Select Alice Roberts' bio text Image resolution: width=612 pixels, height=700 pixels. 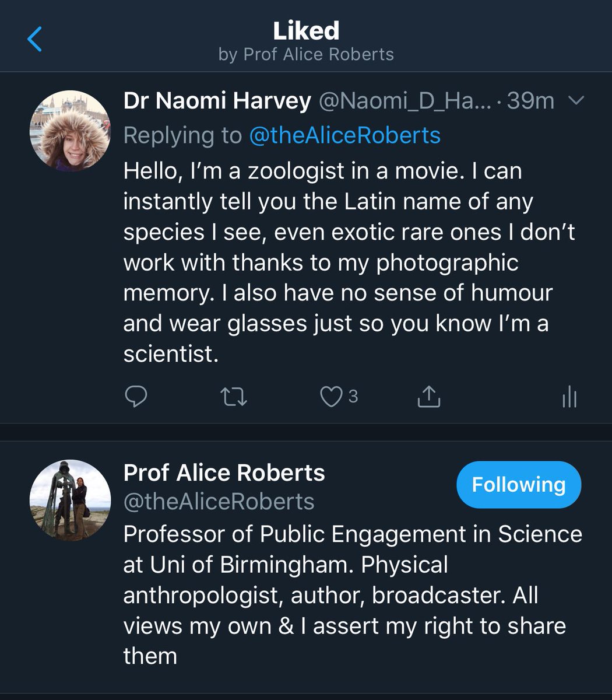click(x=353, y=595)
